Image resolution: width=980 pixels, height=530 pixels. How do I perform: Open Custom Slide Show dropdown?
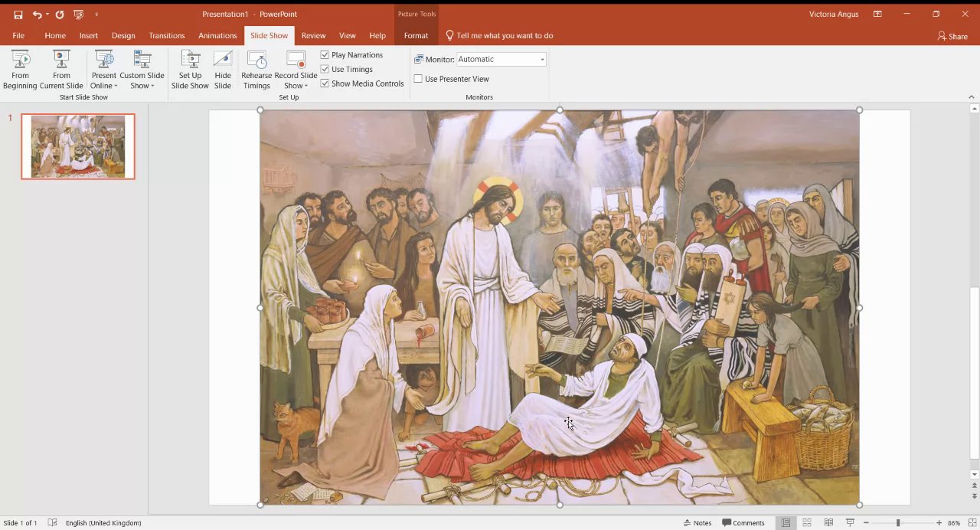click(x=142, y=70)
